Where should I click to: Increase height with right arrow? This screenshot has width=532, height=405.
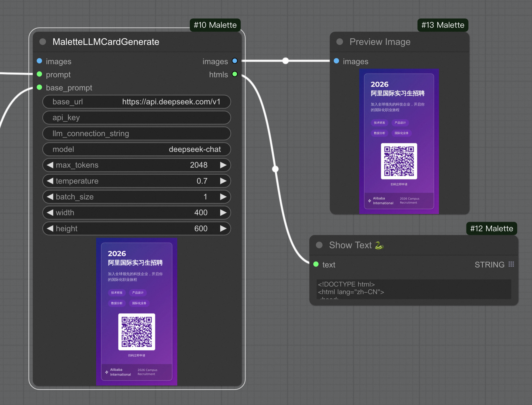tap(223, 229)
